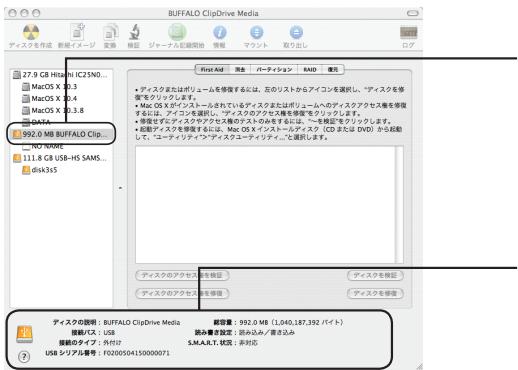
Task: Click the window title BUFFALO ClipDrive Media
Action: [x=213, y=13]
